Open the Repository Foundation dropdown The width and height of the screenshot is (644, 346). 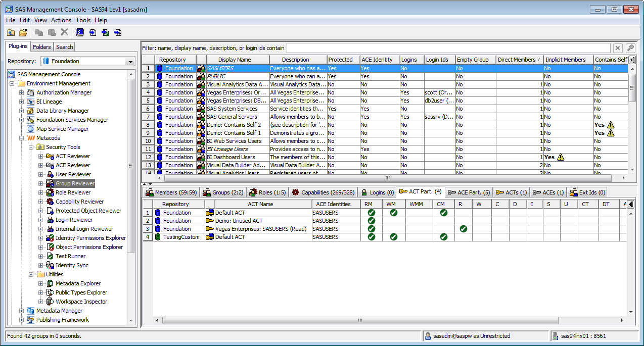[x=130, y=61]
